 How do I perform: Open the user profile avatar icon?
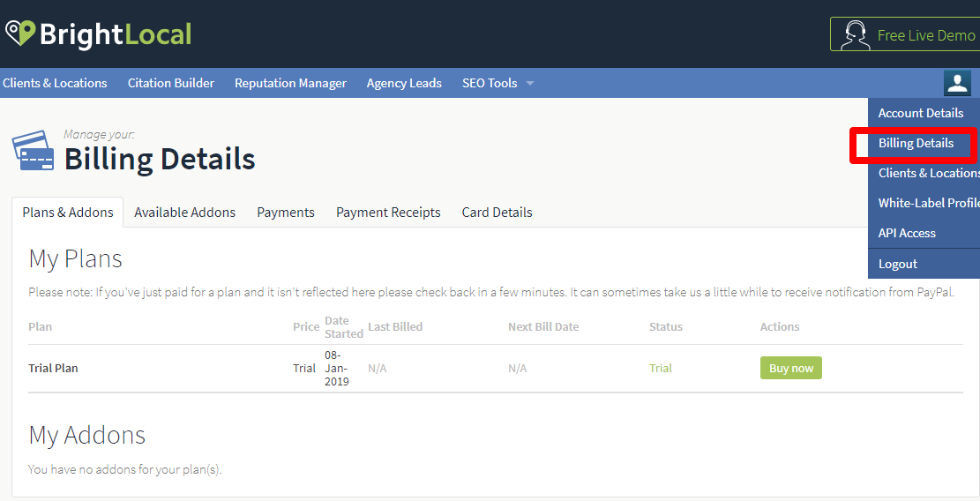point(957,82)
